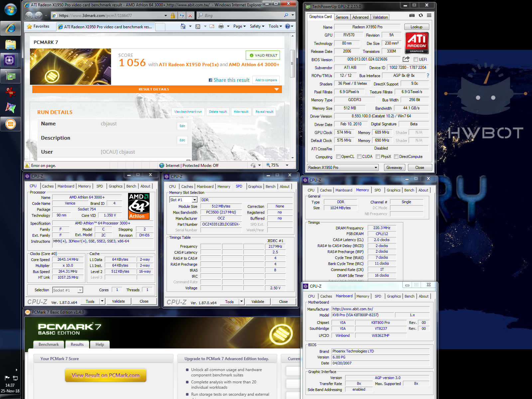
Task: Click the IE address bar URL field
Action: point(110,15)
